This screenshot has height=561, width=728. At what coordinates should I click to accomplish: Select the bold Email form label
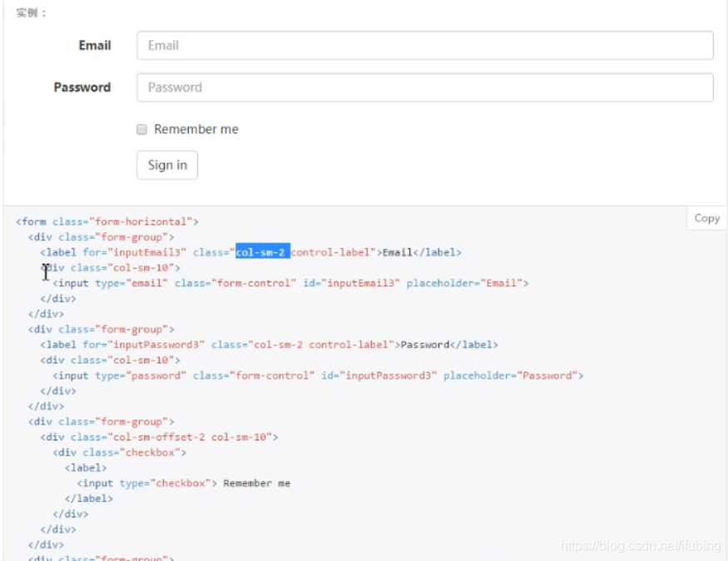point(95,46)
